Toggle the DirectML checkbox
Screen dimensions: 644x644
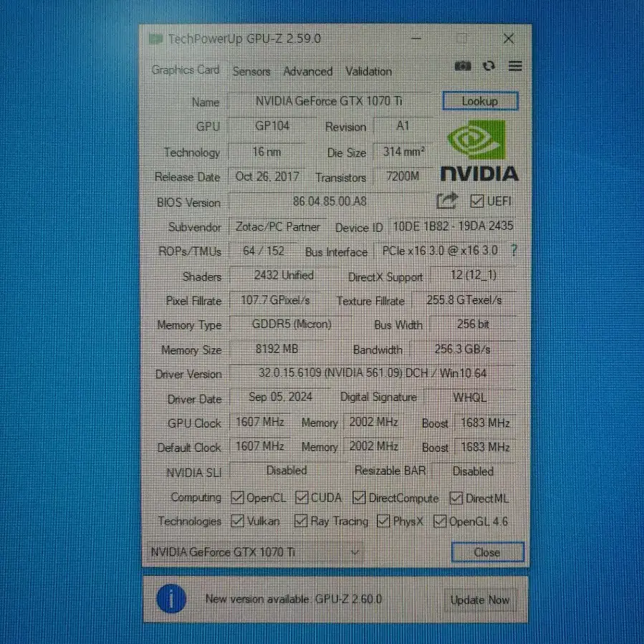point(456,498)
